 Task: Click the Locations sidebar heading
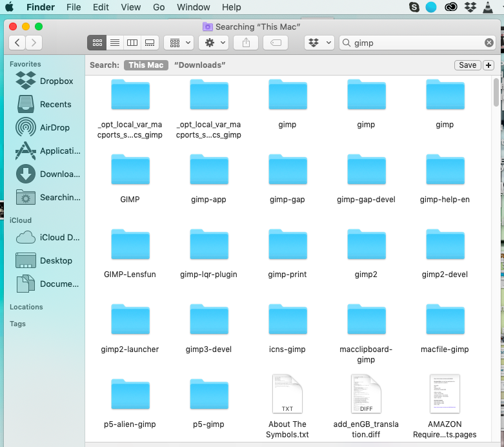(26, 307)
